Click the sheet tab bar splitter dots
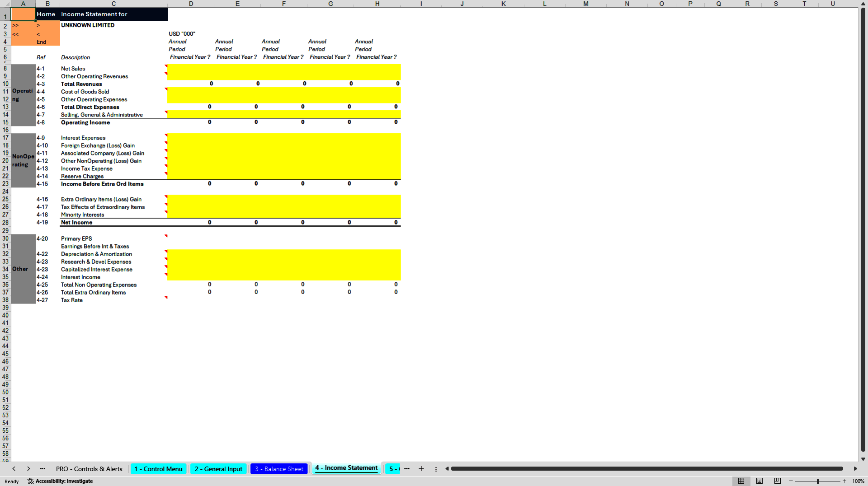This screenshot has height=486, width=868. pos(436,469)
